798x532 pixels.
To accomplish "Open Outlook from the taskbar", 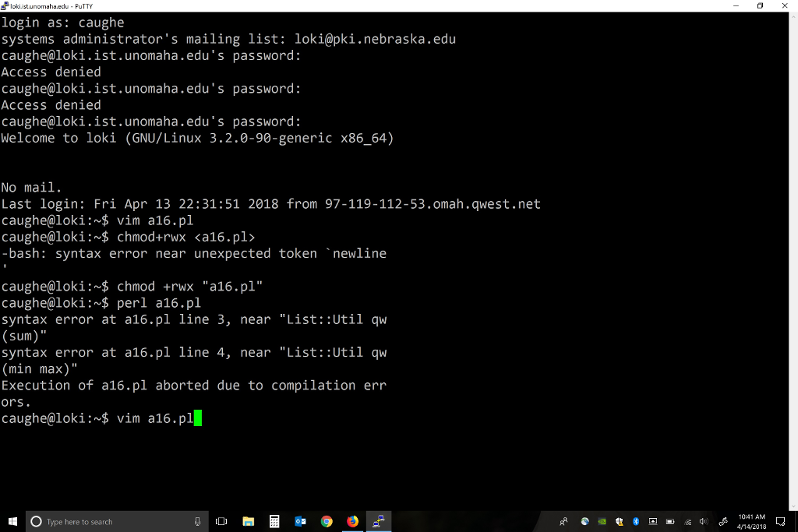I will (x=300, y=521).
